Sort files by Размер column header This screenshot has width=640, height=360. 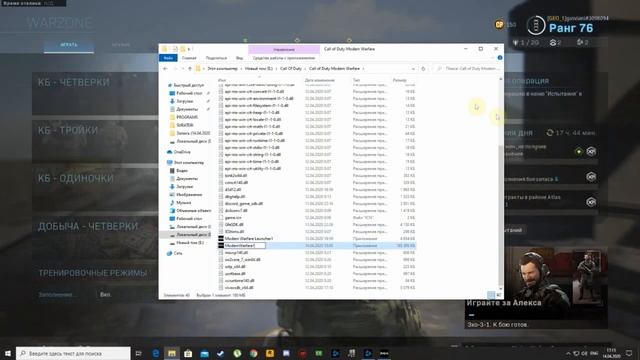point(400,80)
